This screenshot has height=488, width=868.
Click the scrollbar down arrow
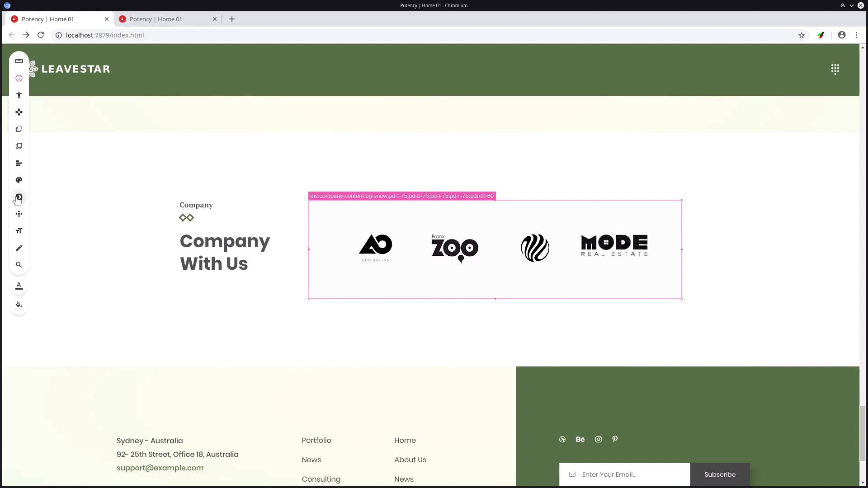tap(863, 483)
